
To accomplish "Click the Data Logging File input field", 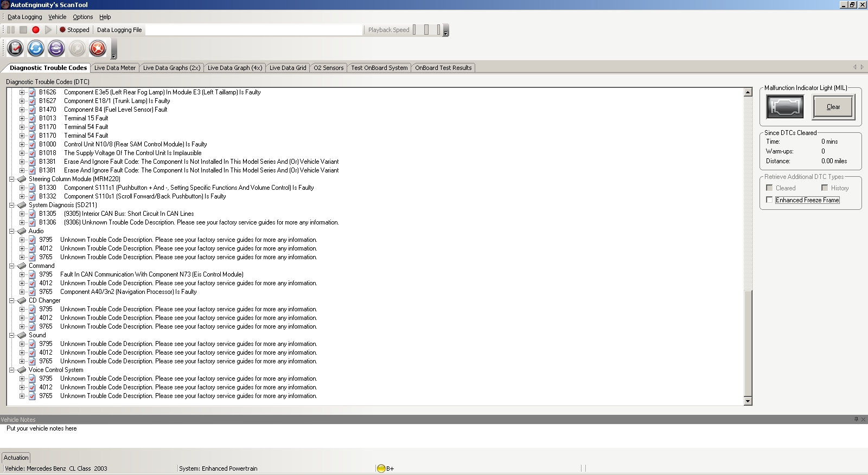I will point(254,30).
